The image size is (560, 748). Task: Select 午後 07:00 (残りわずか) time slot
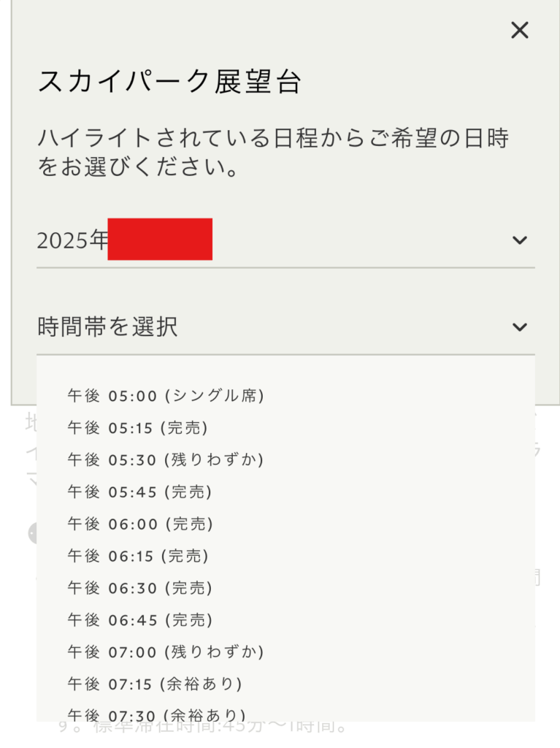(166, 652)
